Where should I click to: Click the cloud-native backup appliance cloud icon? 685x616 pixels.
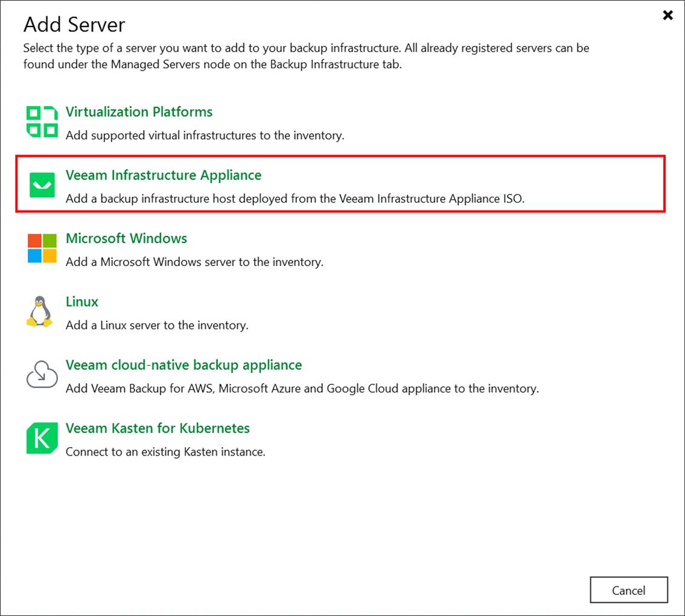(x=41, y=374)
